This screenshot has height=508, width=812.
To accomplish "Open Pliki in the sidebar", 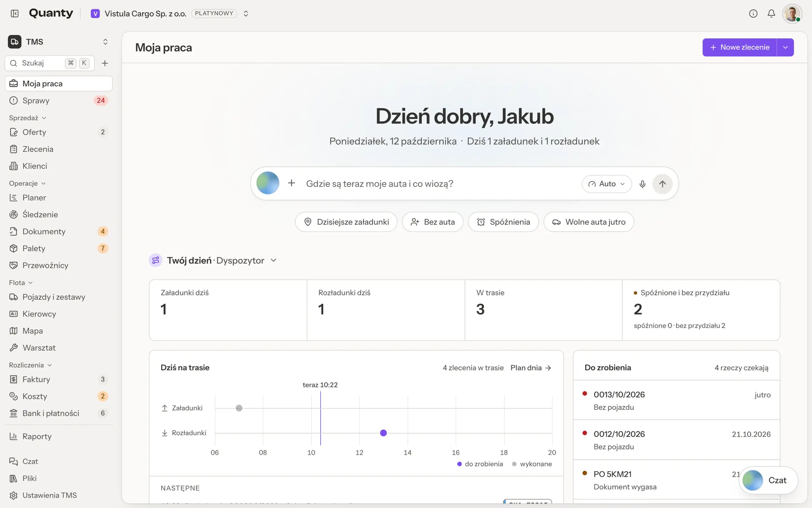I will click(58, 478).
